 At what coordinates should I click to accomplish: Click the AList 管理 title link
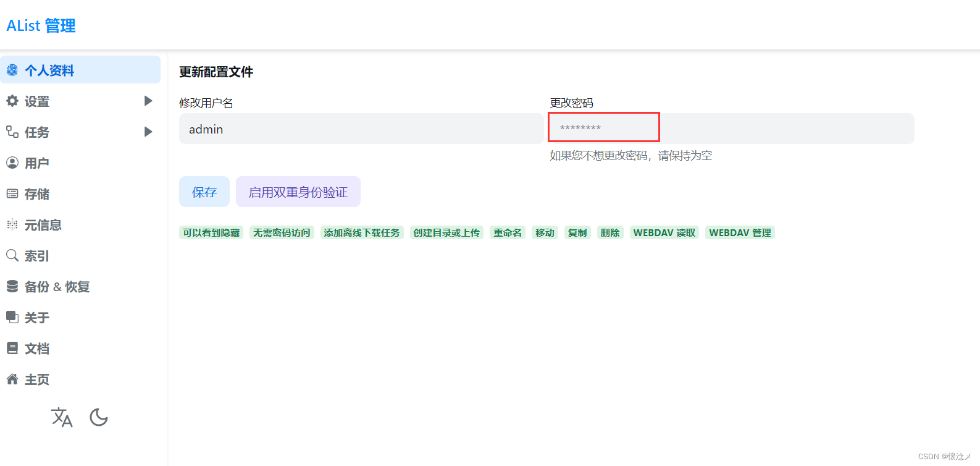point(41,25)
